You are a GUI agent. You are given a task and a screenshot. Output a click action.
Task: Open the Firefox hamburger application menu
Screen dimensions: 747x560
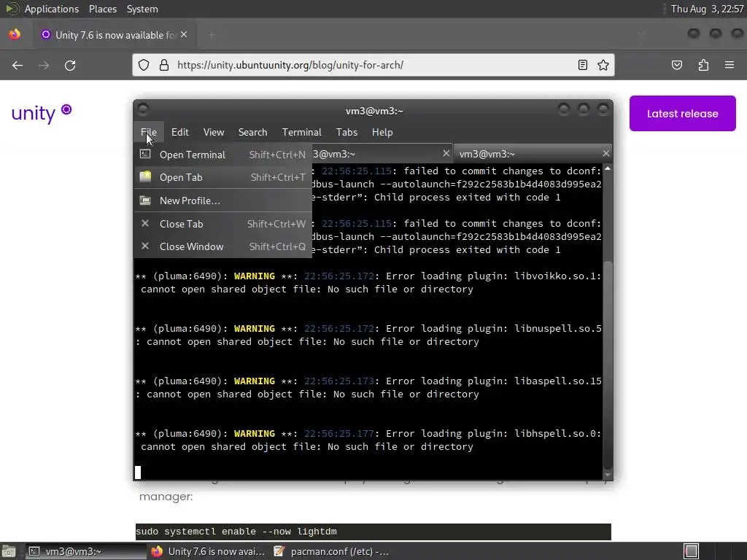(x=729, y=65)
